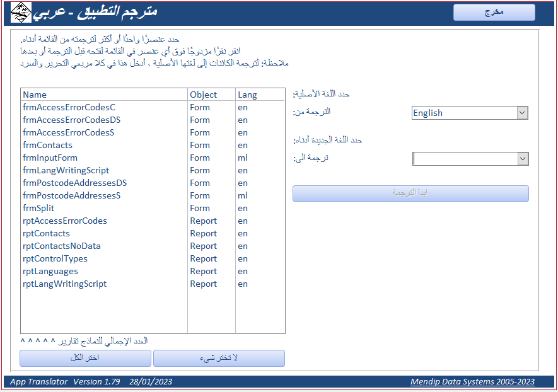This screenshot has height=392, width=558.
Task: Click the select all button
Action: point(85,358)
